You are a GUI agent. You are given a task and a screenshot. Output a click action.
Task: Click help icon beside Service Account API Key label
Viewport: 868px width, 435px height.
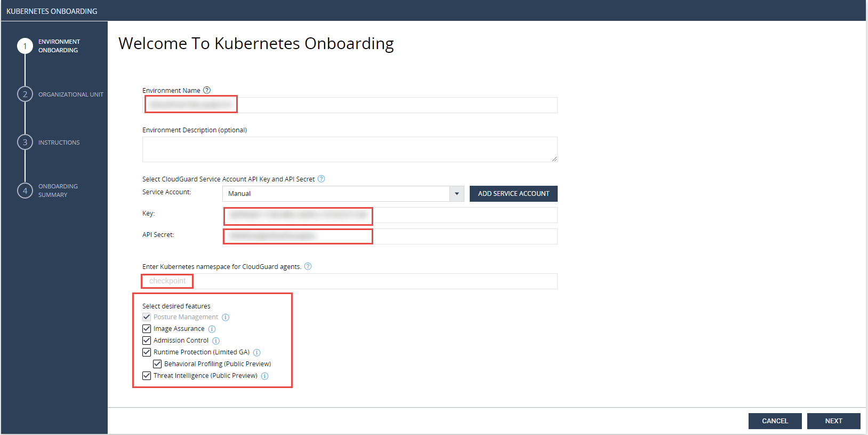point(321,179)
